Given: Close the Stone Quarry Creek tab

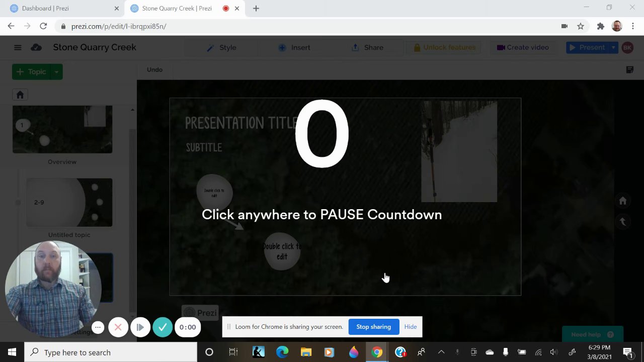Looking at the screenshot, I should click(237, 8).
